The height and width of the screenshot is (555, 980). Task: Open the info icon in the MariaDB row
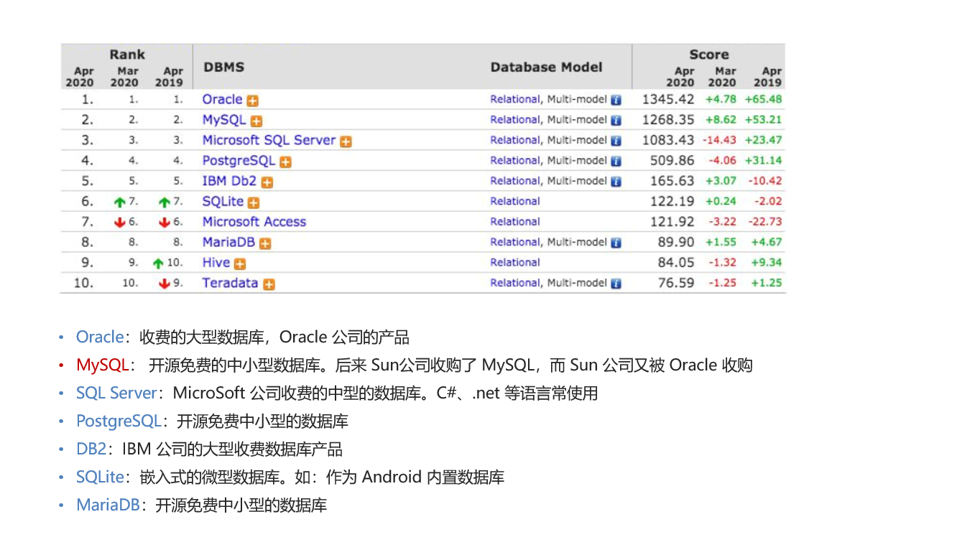click(616, 243)
